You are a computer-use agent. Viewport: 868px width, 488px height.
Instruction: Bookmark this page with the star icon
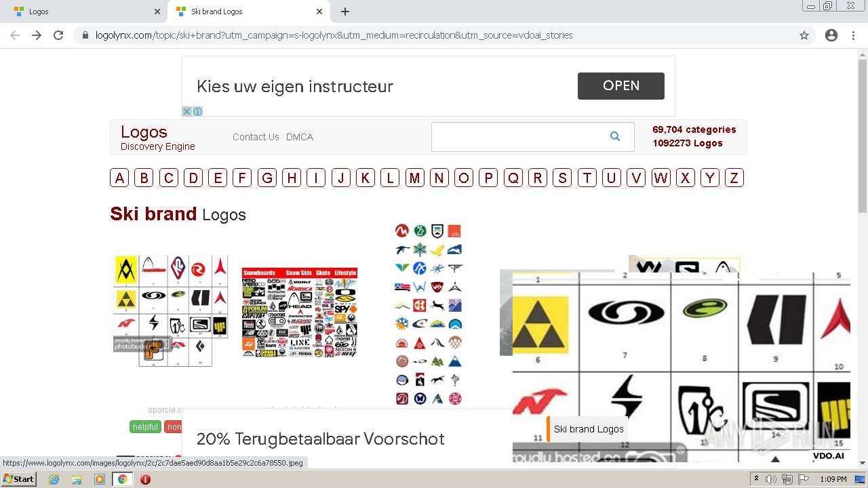pyautogui.click(x=804, y=35)
